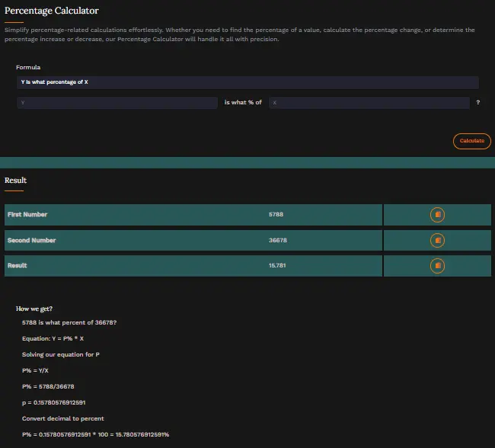This screenshot has width=495, height=448.
Task: Click the value 36678 in results table
Action: tap(278, 241)
